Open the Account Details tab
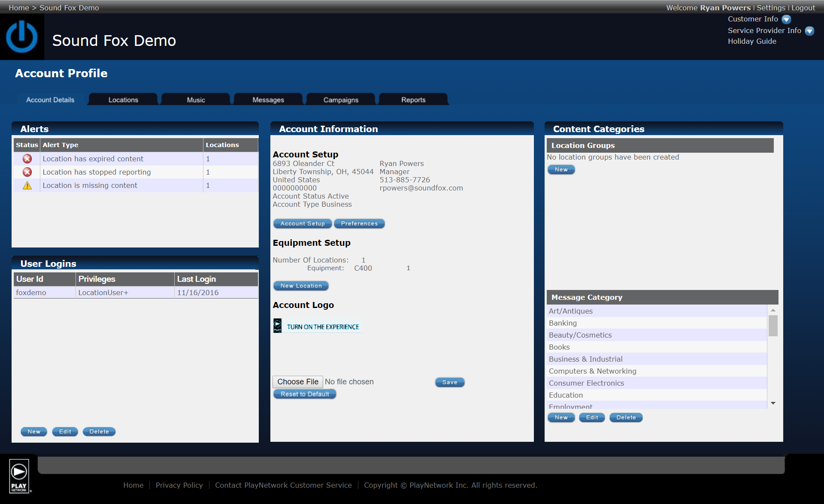This screenshot has height=504, width=824. tap(50, 100)
